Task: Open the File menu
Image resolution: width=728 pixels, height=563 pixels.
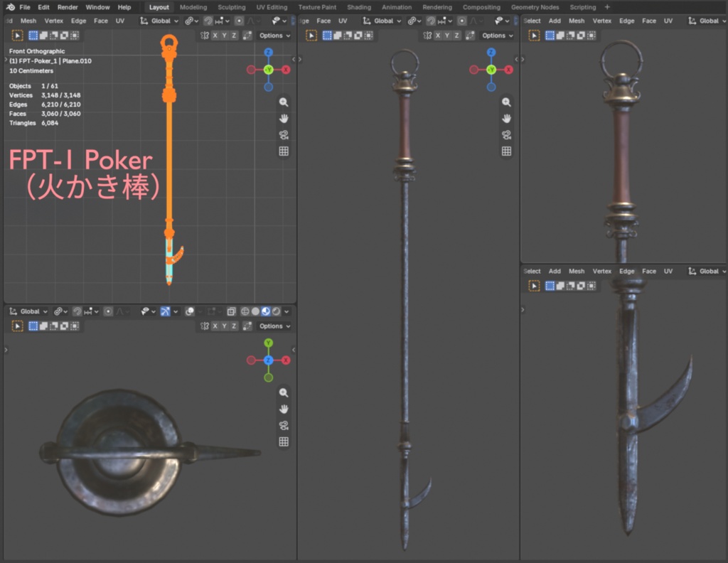Action: [25, 7]
